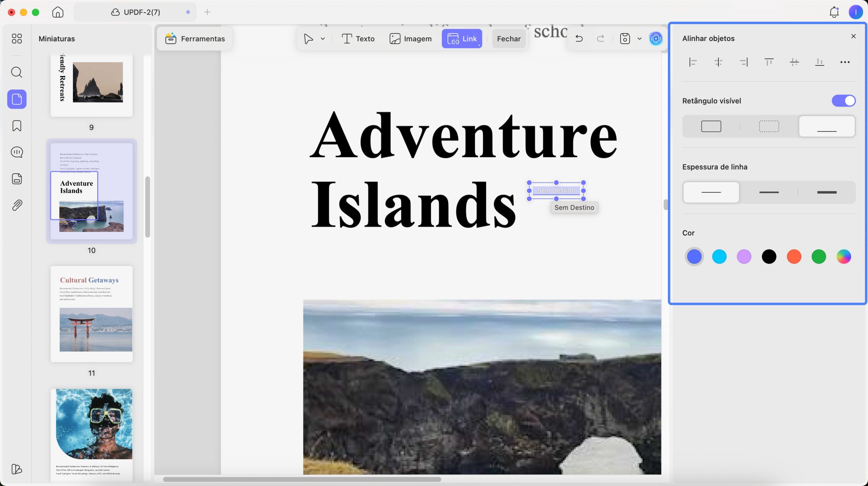
Task: Click the undo arrow icon
Action: [x=579, y=39]
